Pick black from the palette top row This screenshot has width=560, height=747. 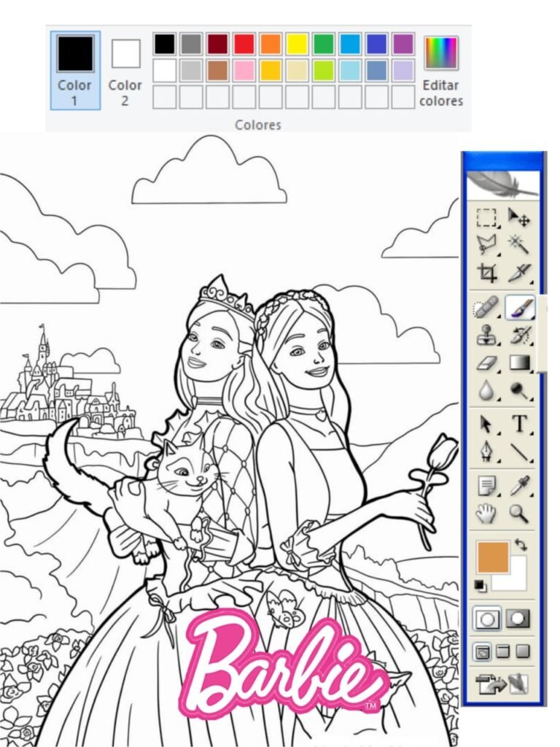tap(165, 44)
